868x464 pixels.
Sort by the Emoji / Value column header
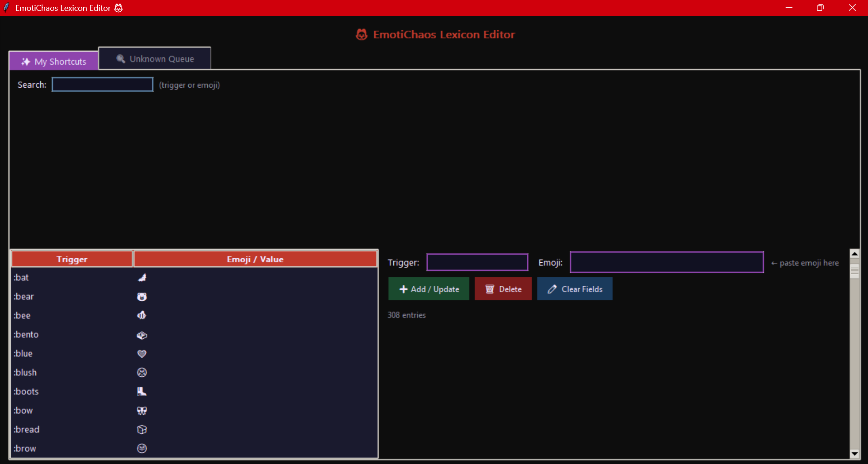click(255, 259)
